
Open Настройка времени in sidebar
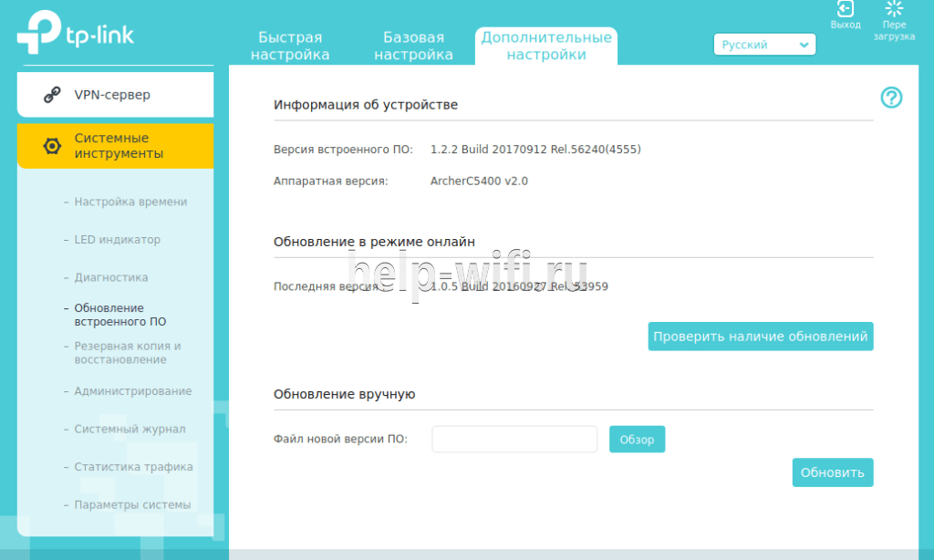[130, 202]
